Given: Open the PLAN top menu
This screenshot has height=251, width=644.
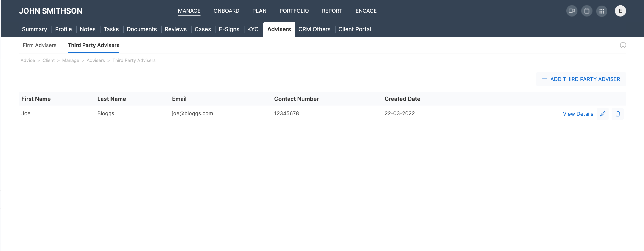Looking at the screenshot, I should point(259,11).
